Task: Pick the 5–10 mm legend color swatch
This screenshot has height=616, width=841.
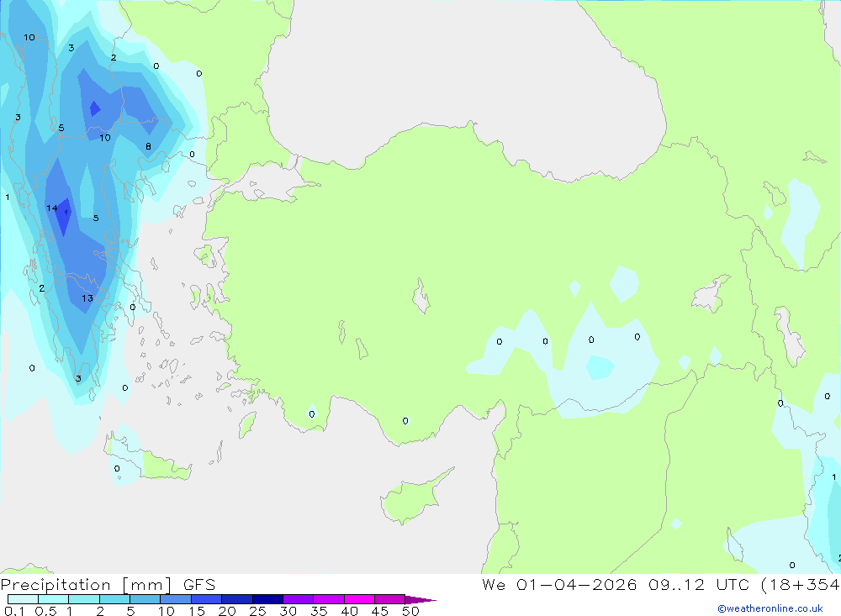Action: click(145, 599)
